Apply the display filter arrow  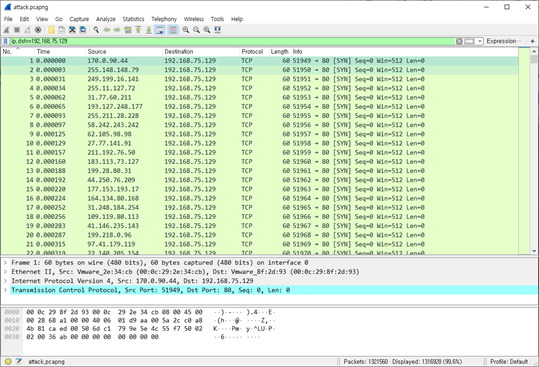(469, 41)
